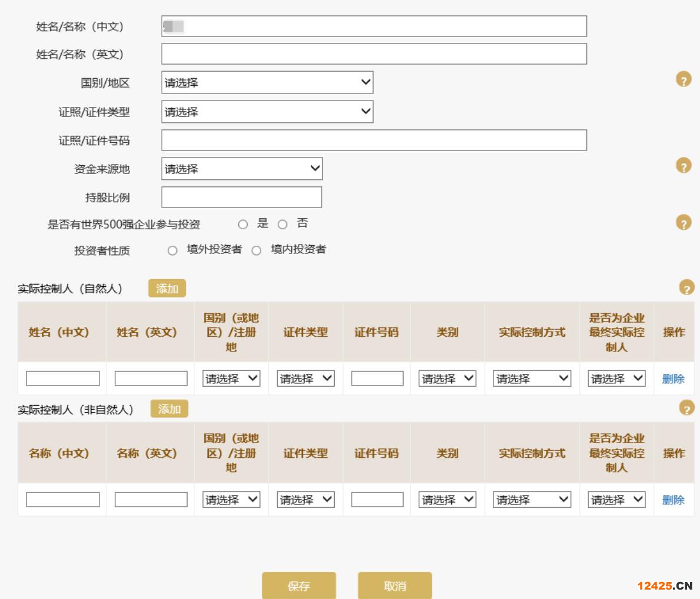Focus the 姓名/名称(中文) input field
Image resolution: width=700 pixels, height=599 pixels.
(x=374, y=26)
